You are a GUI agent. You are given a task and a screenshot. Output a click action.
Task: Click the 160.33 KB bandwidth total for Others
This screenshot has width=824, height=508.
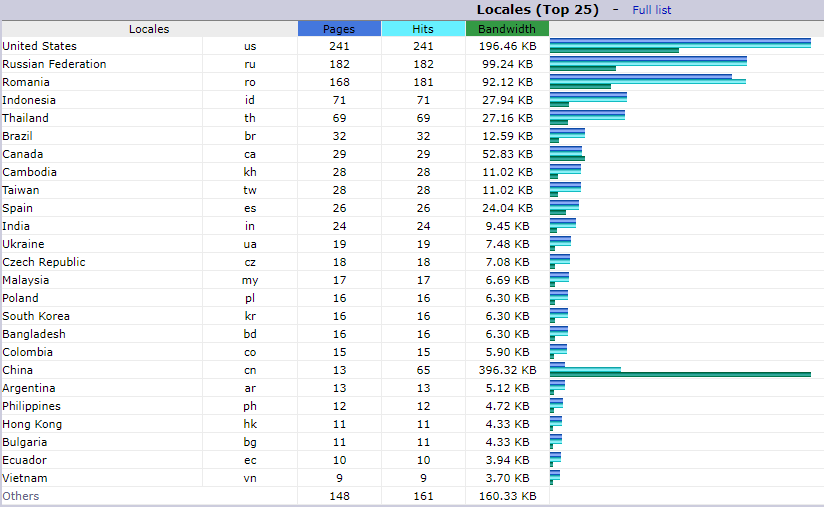click(507, 496)
